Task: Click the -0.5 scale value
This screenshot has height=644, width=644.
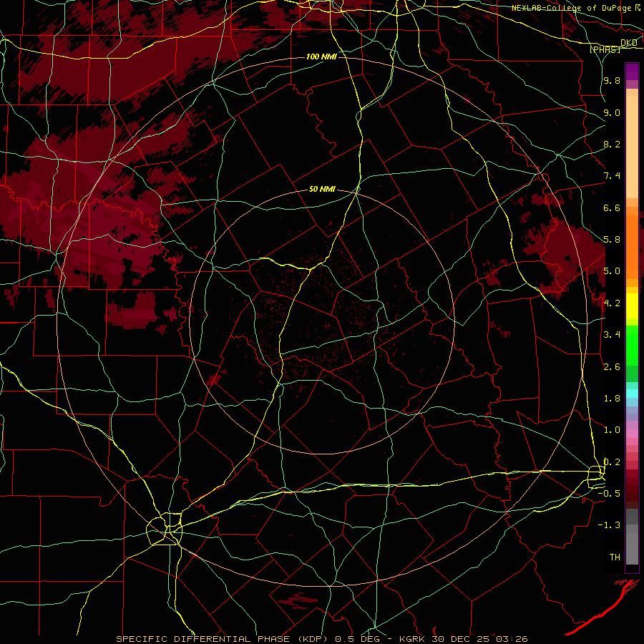Action: coord(609,494)
